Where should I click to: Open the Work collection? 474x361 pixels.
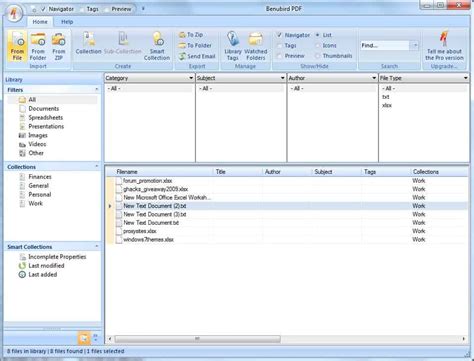(x=31, y=203)
